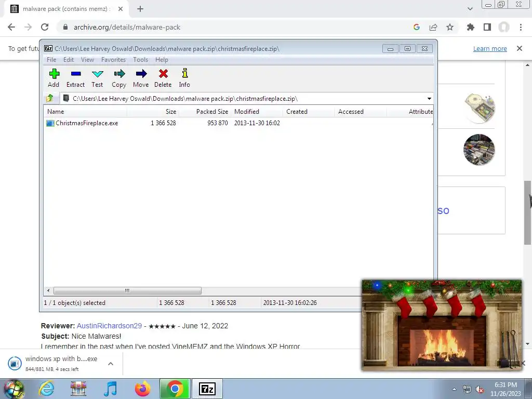Open the round media collection thumbnail
This screenshot has height=399, width=532.
pyautogui.click(x=479, y=150)
